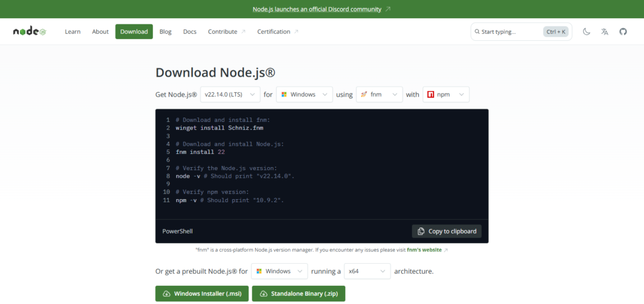Click the 'npm -v' command line
This screenshot has height=304, width=644.
click(x=230, y=200)
